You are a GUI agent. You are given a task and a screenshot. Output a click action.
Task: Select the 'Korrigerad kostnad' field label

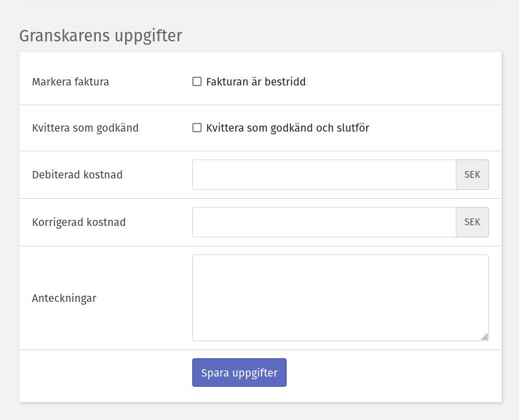click(79, 222)
